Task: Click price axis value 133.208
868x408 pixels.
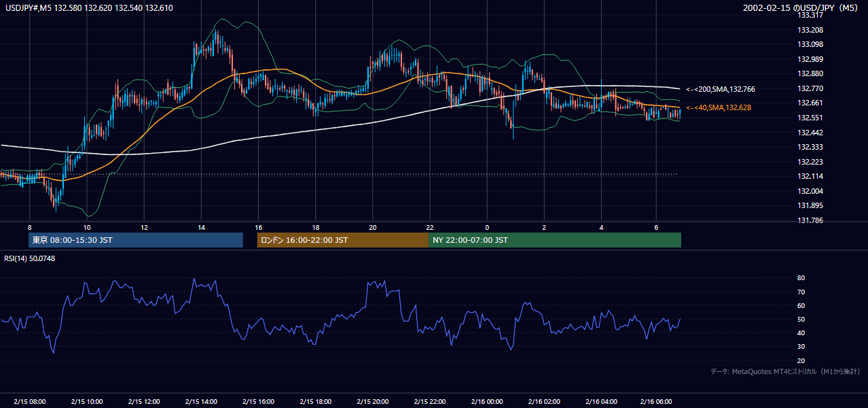Action: (811, 30)
